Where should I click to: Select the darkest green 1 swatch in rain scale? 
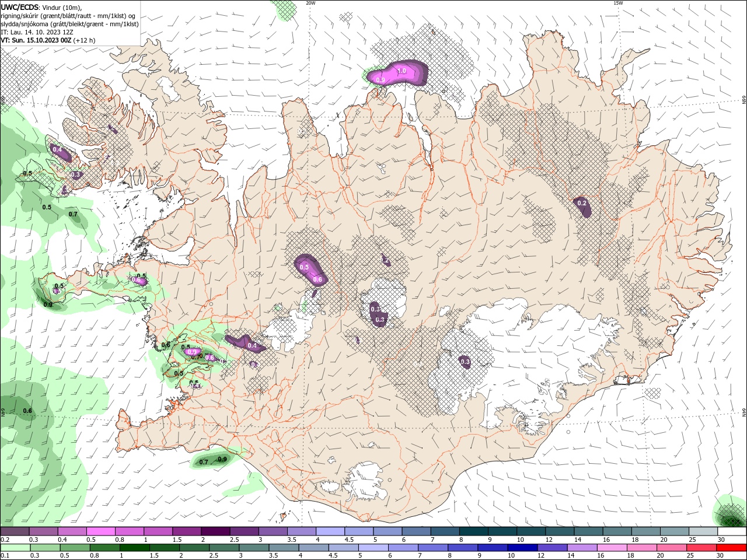coord(135,548)
